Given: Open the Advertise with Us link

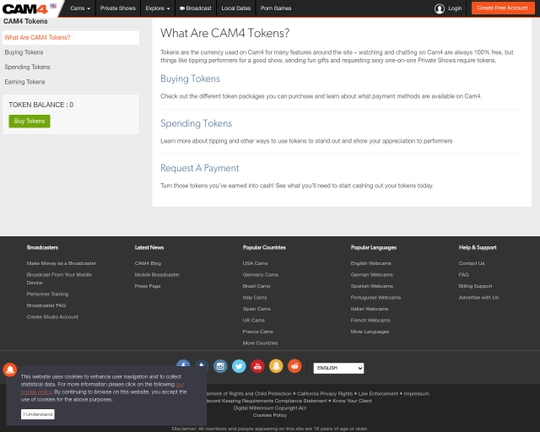Looking at the screenshot, I should tap(478, 297).
